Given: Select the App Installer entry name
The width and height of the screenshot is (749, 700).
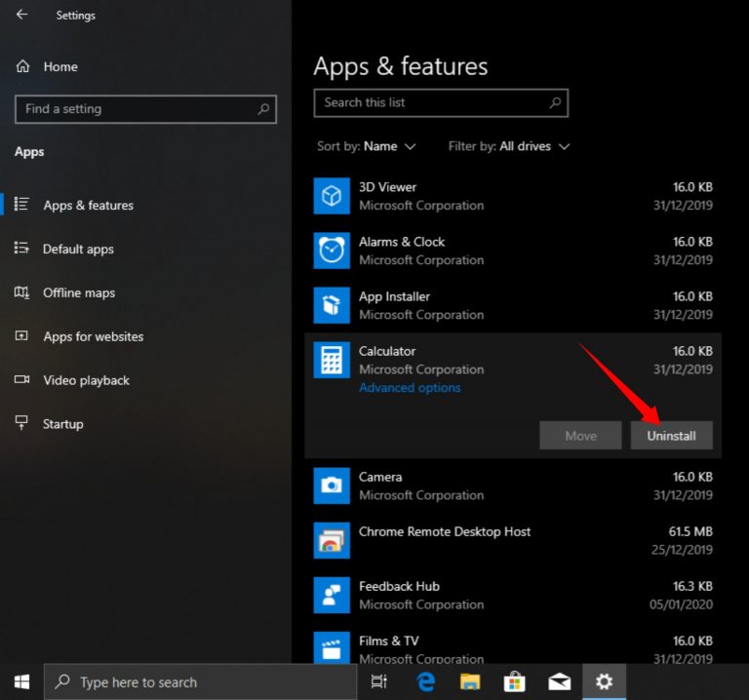Looking at the screenshot, I should pyautogui.click(x=394, y=296).
